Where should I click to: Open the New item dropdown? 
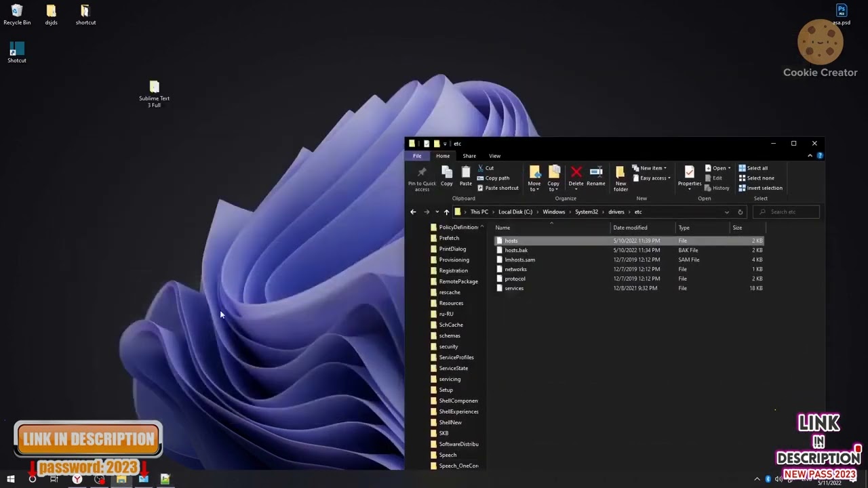pos(649,168)
